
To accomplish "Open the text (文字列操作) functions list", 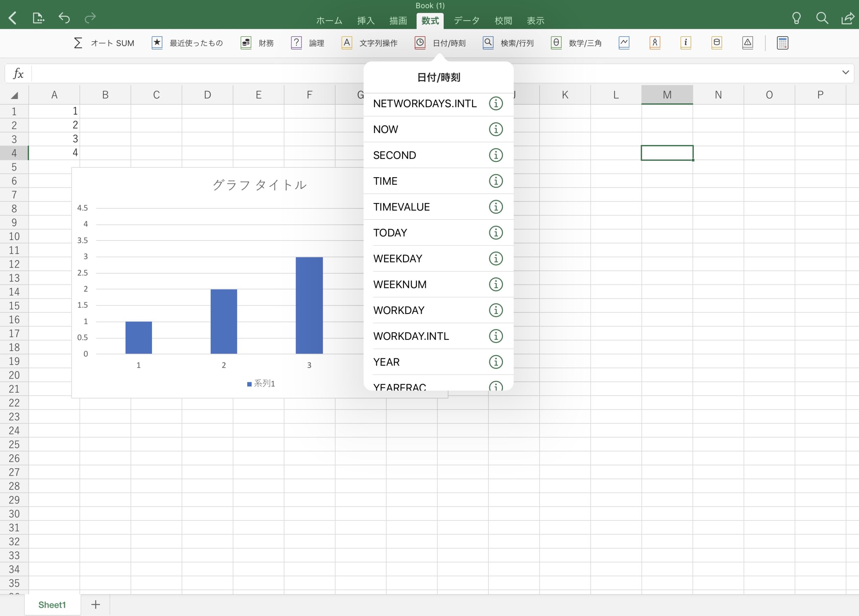I will coord(370,43).
